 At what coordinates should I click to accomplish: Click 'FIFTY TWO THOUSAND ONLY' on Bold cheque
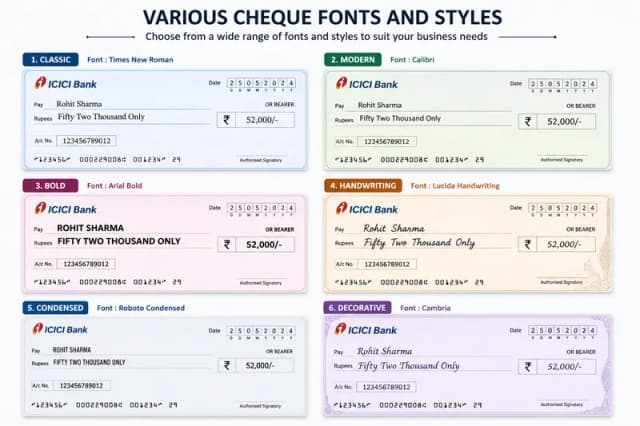[x=119, y=241]
